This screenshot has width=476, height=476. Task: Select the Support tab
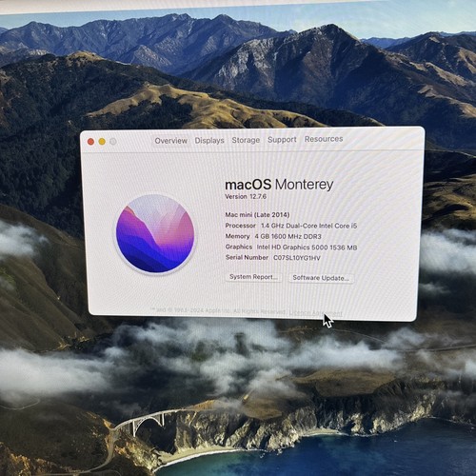tap(282, 140)
